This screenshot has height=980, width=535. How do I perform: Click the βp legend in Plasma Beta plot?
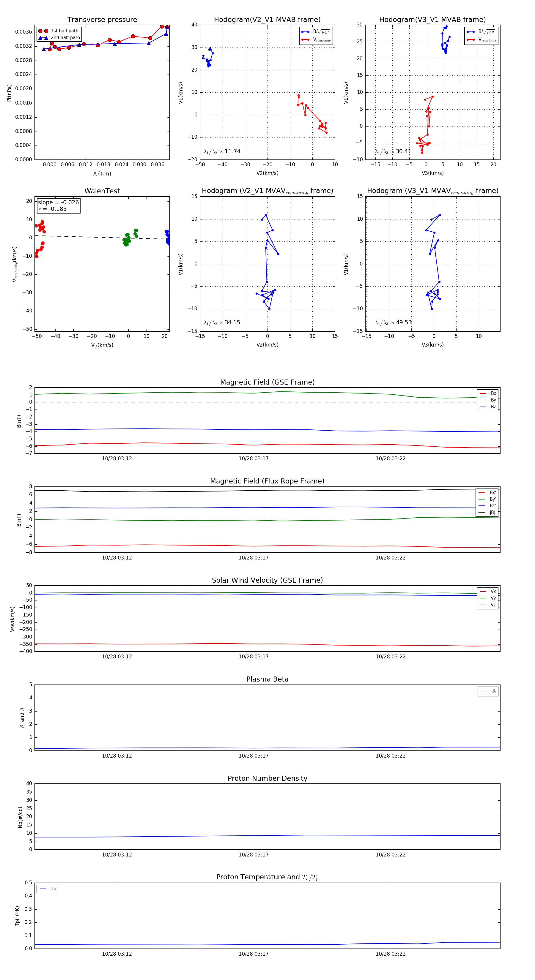[488, 691]
